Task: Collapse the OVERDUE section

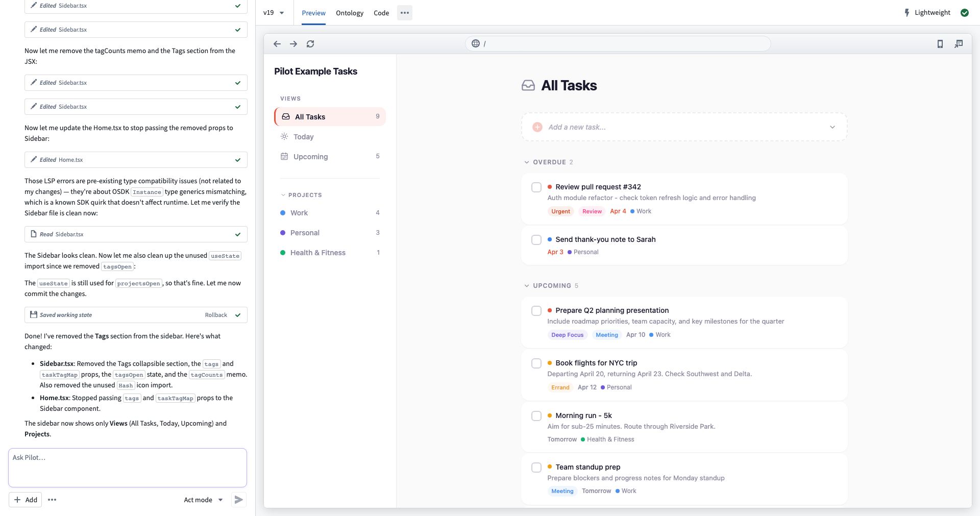Action: pyautogui.click(x=526, y=162)
